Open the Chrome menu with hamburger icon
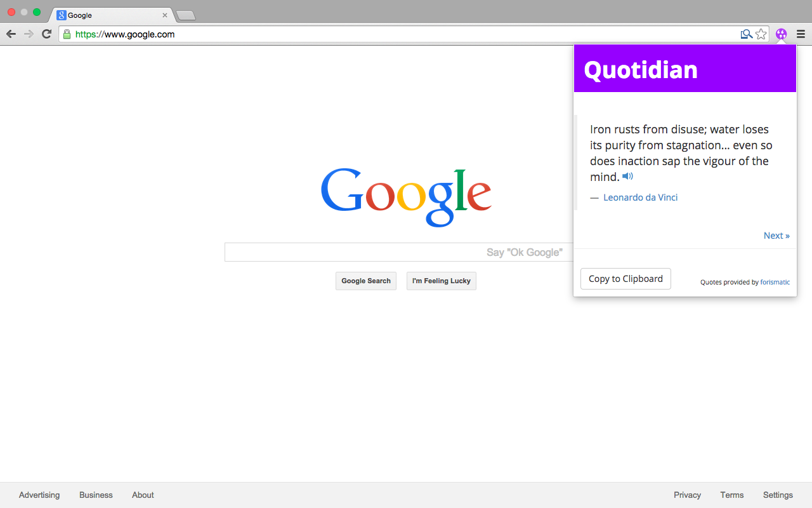812x508 pixels. point(802,34)
